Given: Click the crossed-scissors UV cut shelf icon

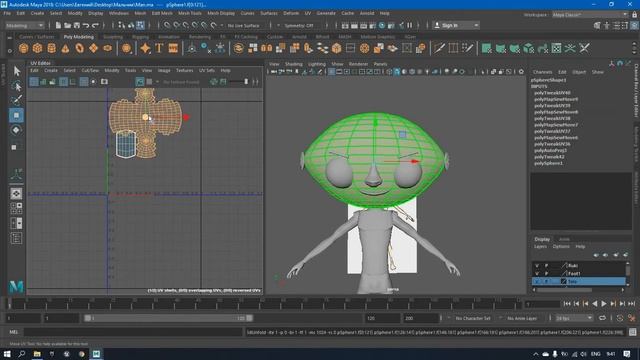Looking at the screenshot, I should tap(584, 48).
